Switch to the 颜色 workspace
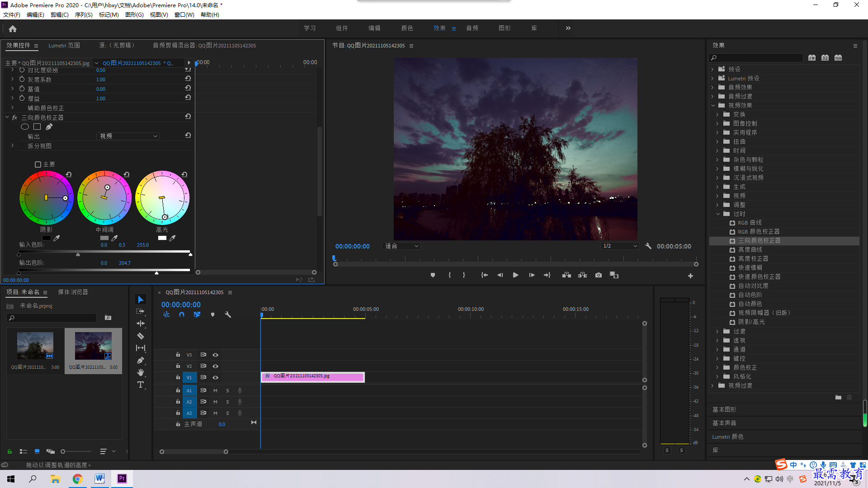 [407, 28]
